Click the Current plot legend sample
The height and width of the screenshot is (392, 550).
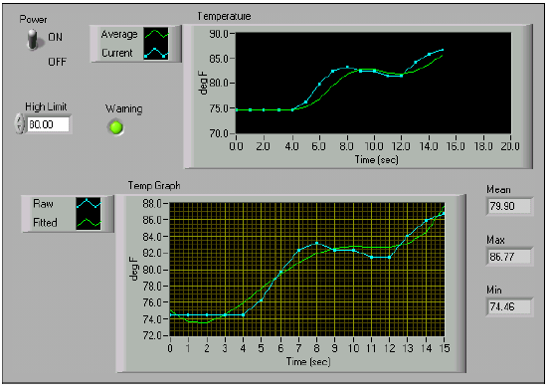[156, 52]
